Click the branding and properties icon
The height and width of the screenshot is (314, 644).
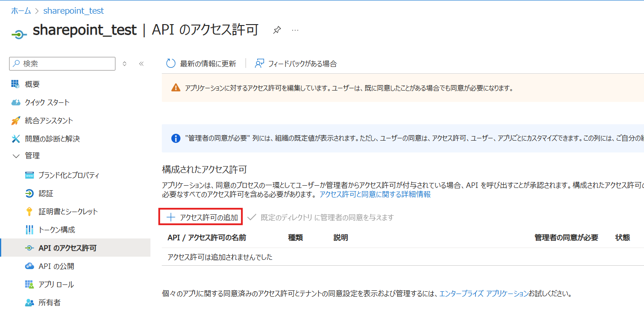30,175
